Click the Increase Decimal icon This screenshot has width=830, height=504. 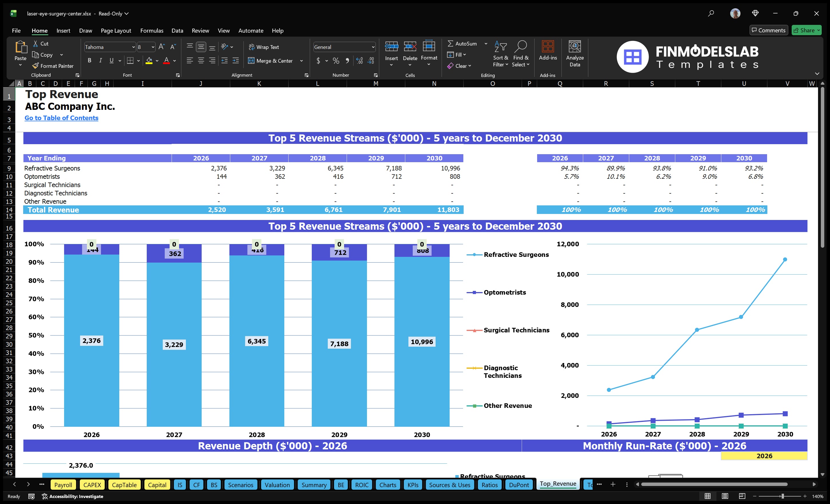pos(359,61)
